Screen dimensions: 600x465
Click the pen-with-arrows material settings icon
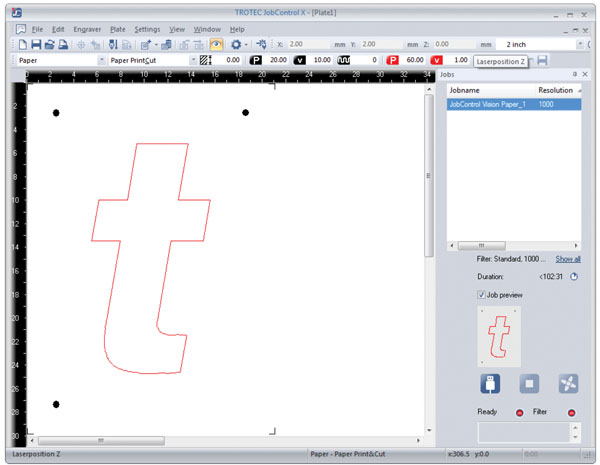[113, 44]
